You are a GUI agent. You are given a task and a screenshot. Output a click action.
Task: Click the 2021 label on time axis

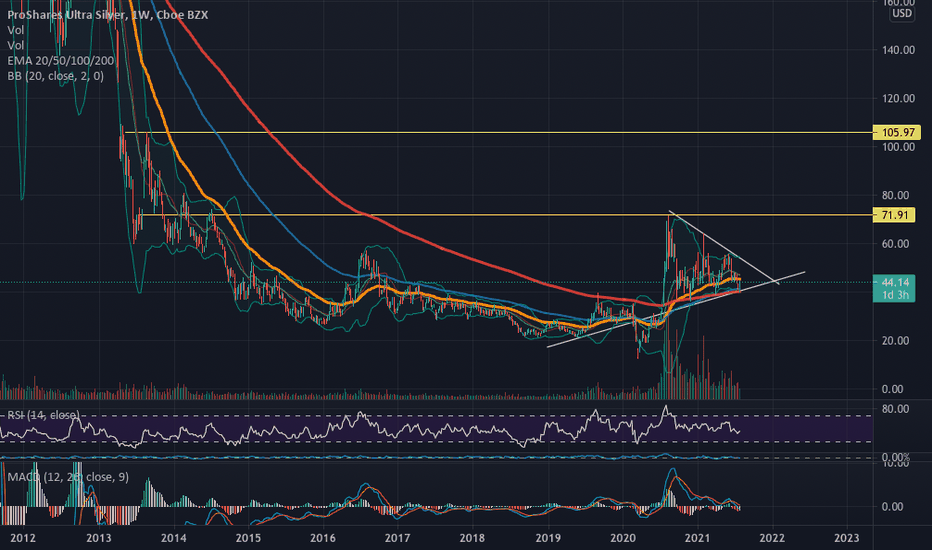(x=697, y=538)
